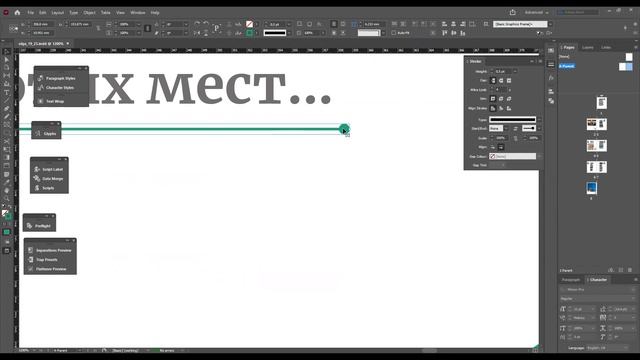Screen dimensions: 640x360
Task: Click the font name field in Character panel
Action: coord(596,289)
